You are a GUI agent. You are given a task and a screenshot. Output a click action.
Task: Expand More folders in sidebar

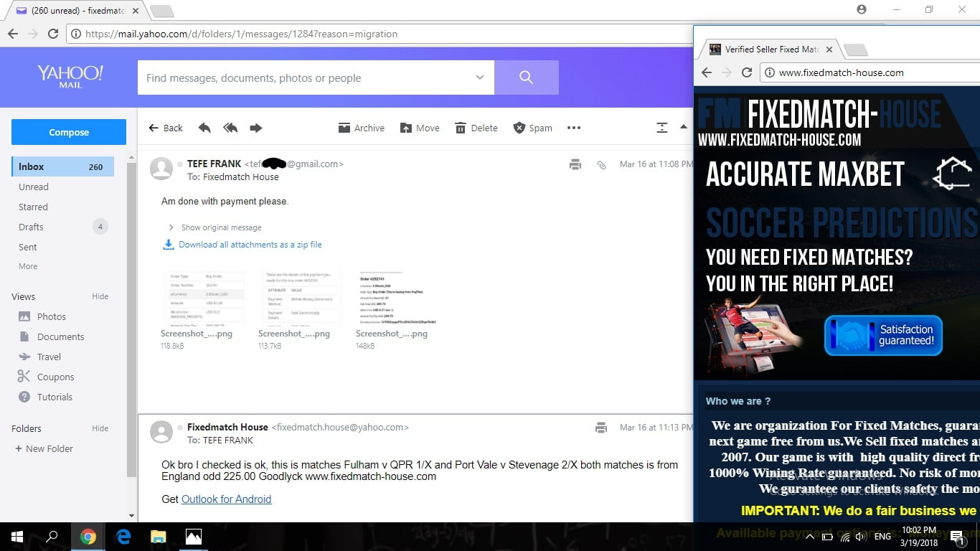coord(28,266)
